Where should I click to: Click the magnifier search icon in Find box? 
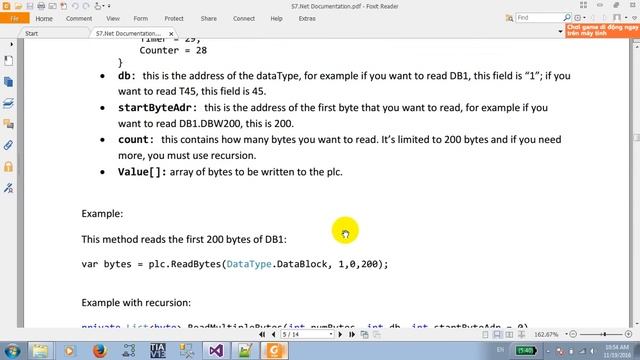pyautogui.click(x=567, y=18)
